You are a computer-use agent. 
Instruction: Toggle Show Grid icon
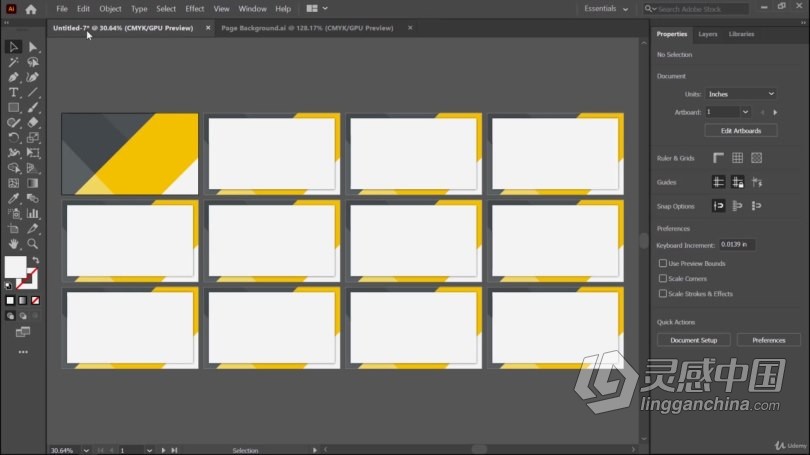point(737,158)
